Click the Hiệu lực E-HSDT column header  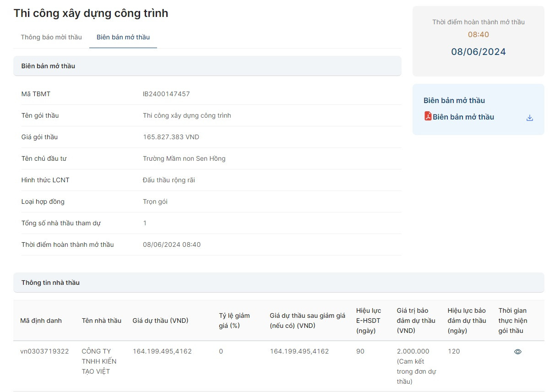[368, 321]
